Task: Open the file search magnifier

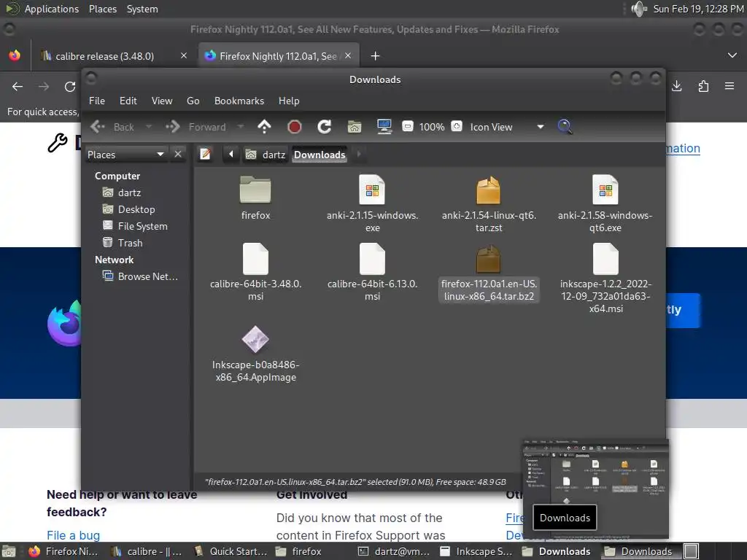Action: (565, 127)
